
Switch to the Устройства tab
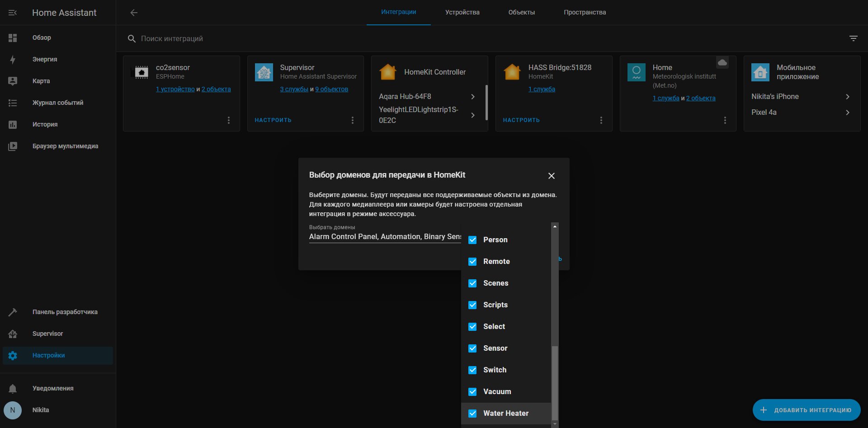click(462, 12)
